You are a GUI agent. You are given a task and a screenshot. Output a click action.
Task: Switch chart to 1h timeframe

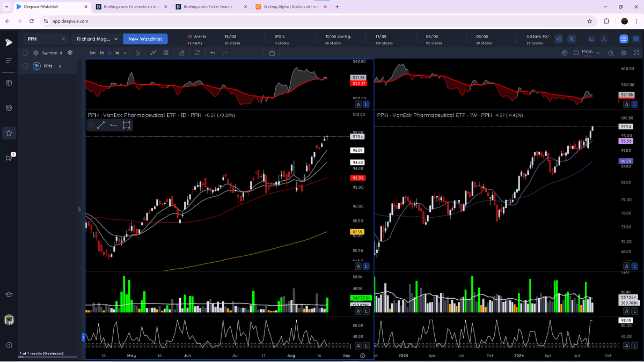[x=102, y=53]
